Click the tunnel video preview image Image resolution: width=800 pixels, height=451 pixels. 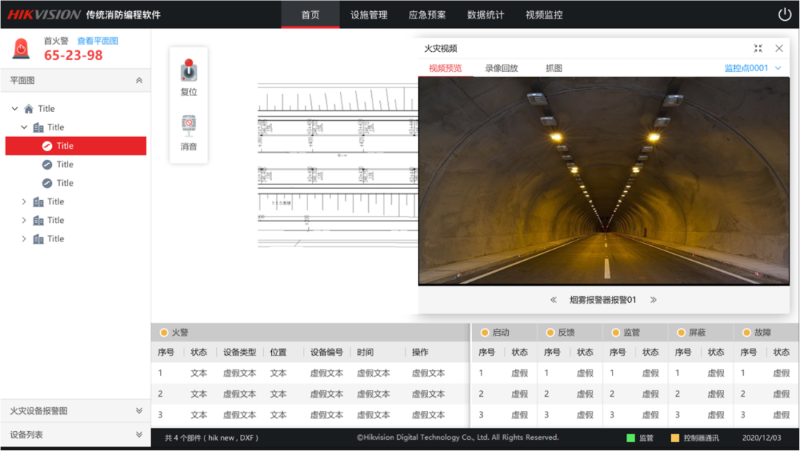tap(604, 181)
